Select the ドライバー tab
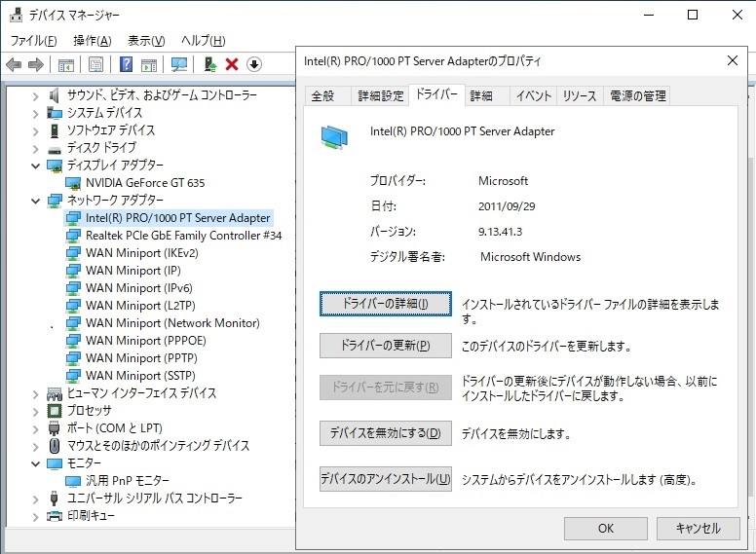 (436, 94)
